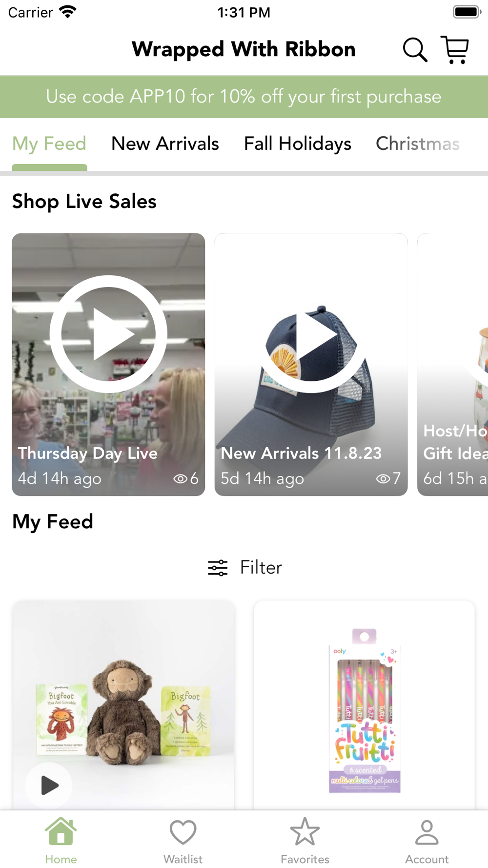
Task: Switch to New Arrivals tab
Action: (165, 144)
